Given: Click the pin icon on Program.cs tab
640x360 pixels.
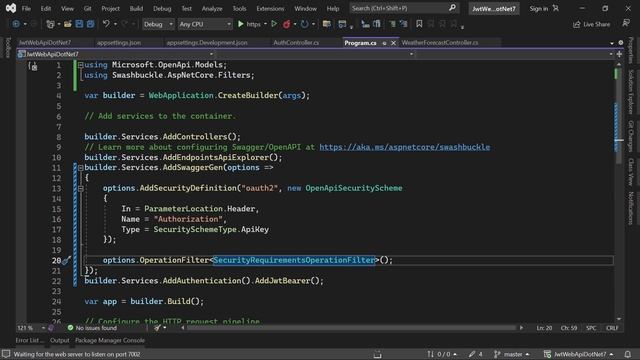Looking at the screenshot, I should click(384, 43).
